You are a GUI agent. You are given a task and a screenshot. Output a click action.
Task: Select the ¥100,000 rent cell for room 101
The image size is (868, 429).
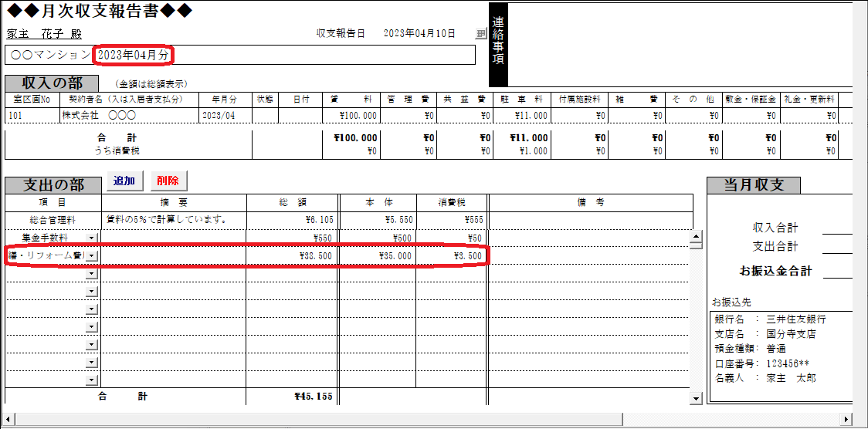tap(351, 116)
